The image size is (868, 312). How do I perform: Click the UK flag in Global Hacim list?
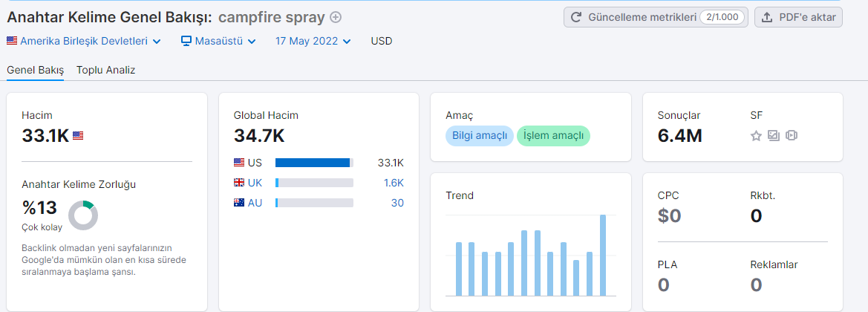(239, 183)
